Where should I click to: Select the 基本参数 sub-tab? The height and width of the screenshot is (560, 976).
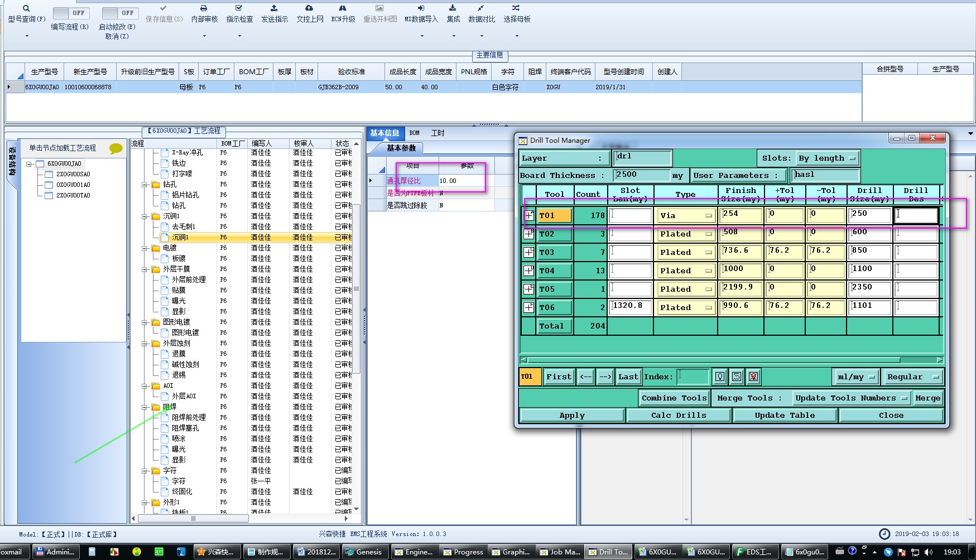click(x=401, y=148)
